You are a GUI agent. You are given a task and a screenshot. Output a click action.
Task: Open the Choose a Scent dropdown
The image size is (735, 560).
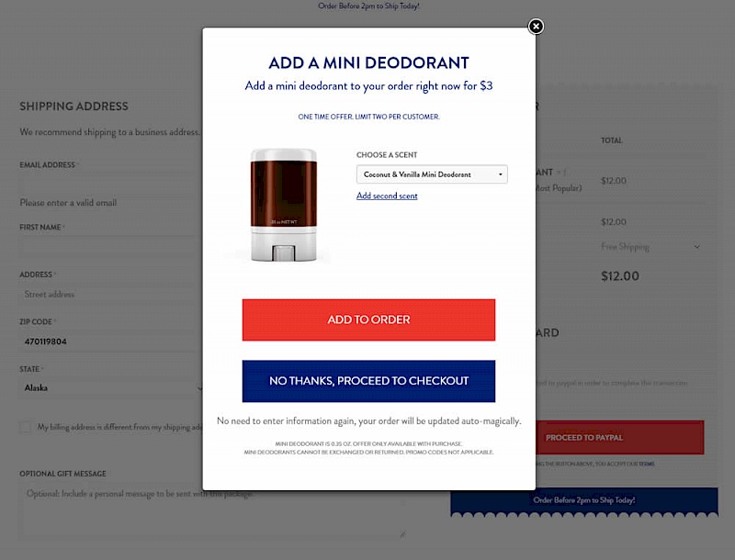[x=432, y=174]
